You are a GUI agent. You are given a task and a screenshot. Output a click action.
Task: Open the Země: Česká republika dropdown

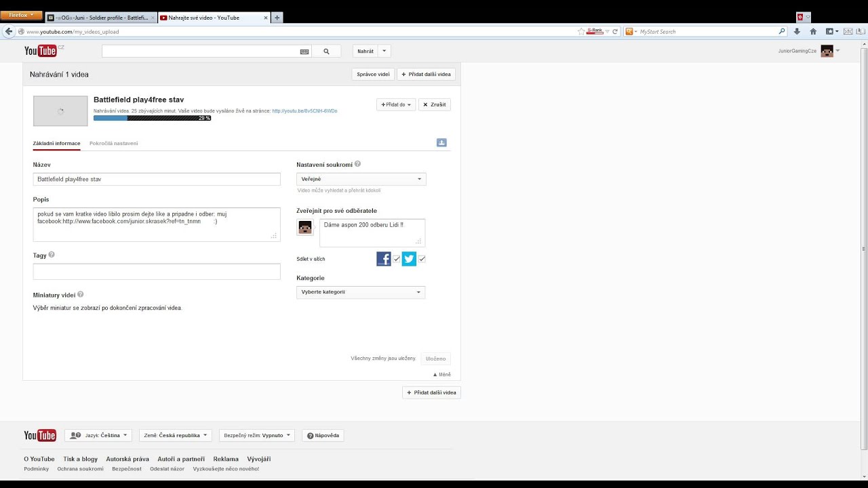(x=176, y=435)
